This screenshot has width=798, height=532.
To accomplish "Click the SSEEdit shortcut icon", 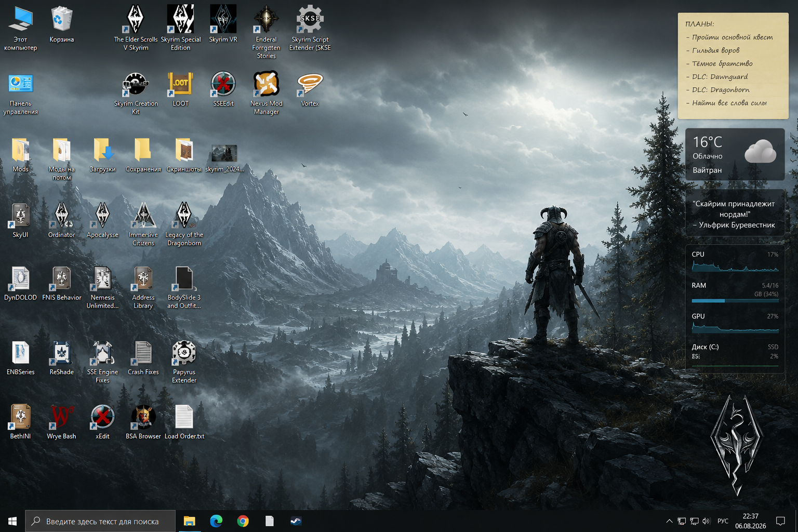I will pyautogui.click(x=223, y=89).
